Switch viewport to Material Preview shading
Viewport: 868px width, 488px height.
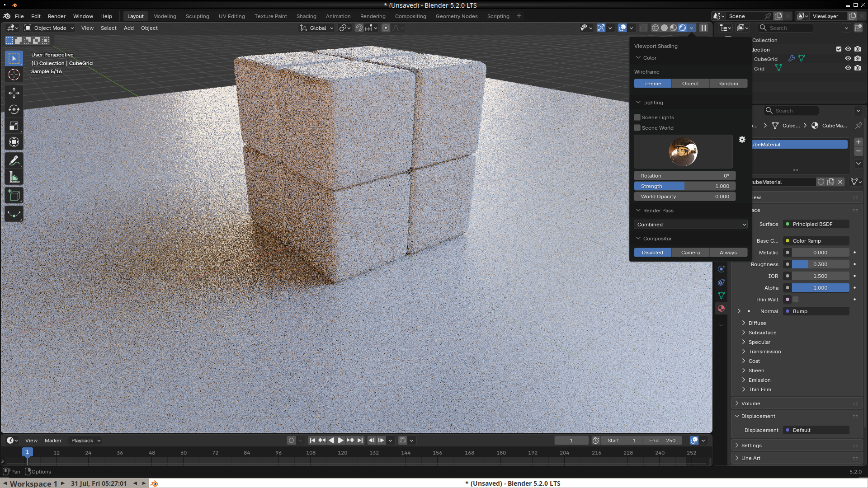673,28
